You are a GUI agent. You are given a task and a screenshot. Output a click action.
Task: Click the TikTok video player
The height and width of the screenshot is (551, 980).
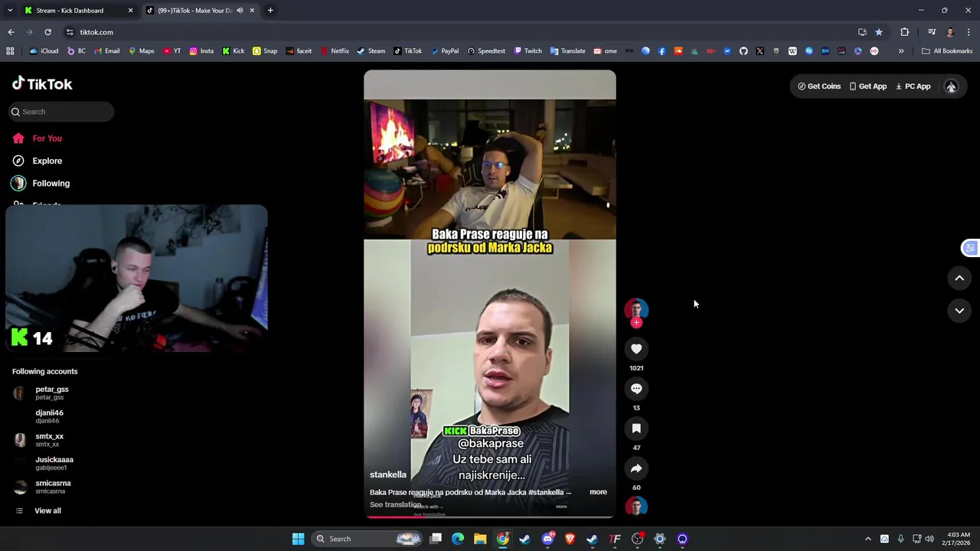tap(490, 295)
